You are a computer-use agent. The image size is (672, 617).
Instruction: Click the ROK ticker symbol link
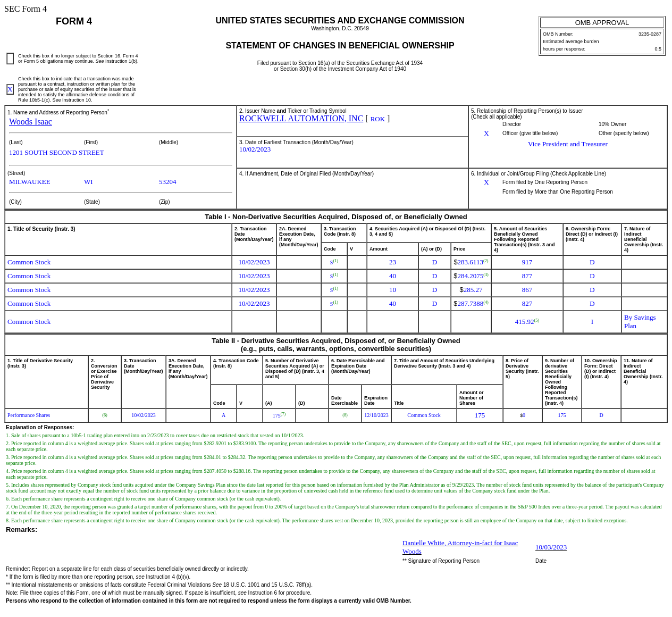pyautogui.click(x=377, y=119)
